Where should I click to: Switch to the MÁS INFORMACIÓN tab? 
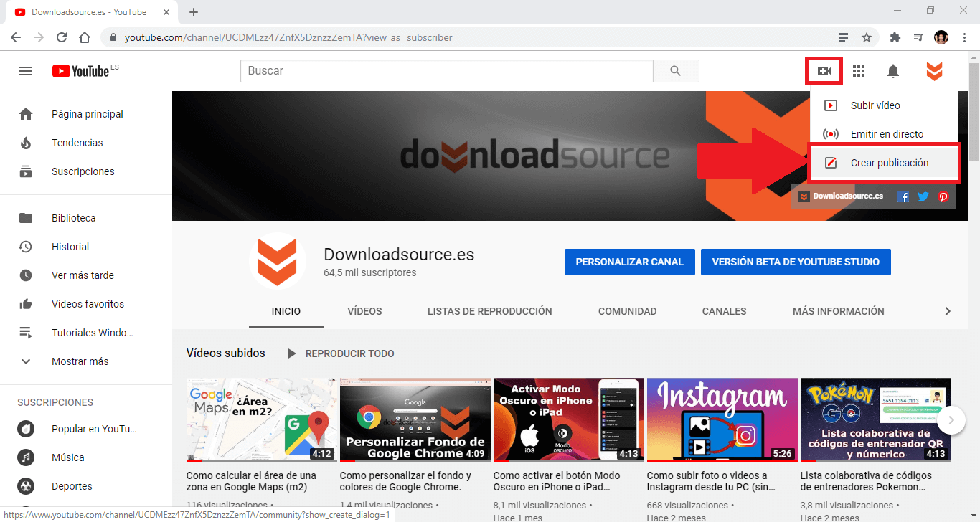pos(839,311)
